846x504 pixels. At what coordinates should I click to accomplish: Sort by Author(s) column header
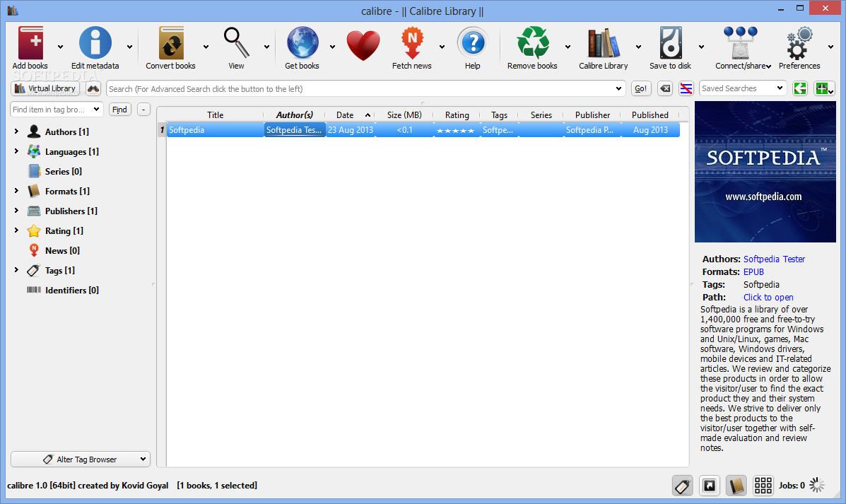295,115
